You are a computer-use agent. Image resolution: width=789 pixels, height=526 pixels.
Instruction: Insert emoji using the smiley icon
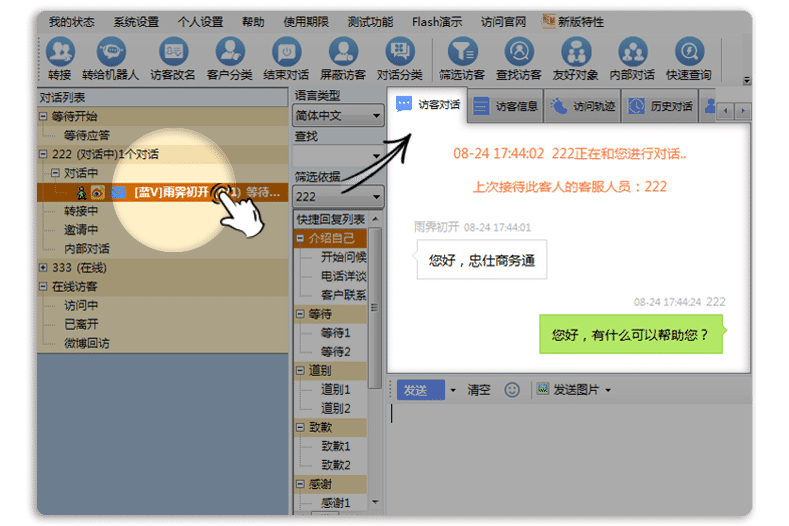pyautogui.click(x=512, y=390)
